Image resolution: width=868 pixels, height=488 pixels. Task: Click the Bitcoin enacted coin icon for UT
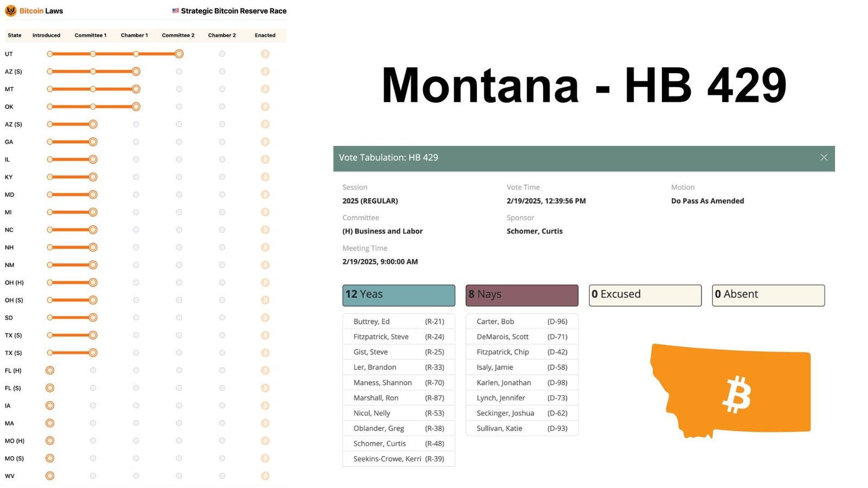pos(265,54)
